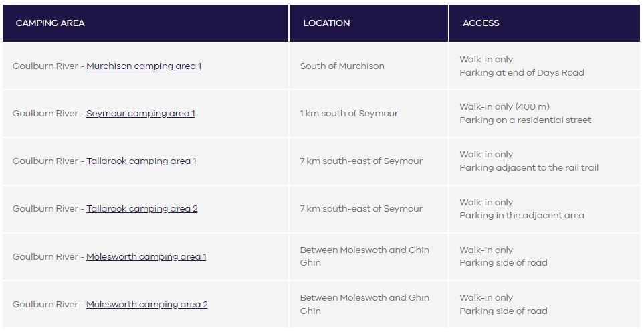Click 'Parking adjacent to the rail trail' text

[528, 168]
